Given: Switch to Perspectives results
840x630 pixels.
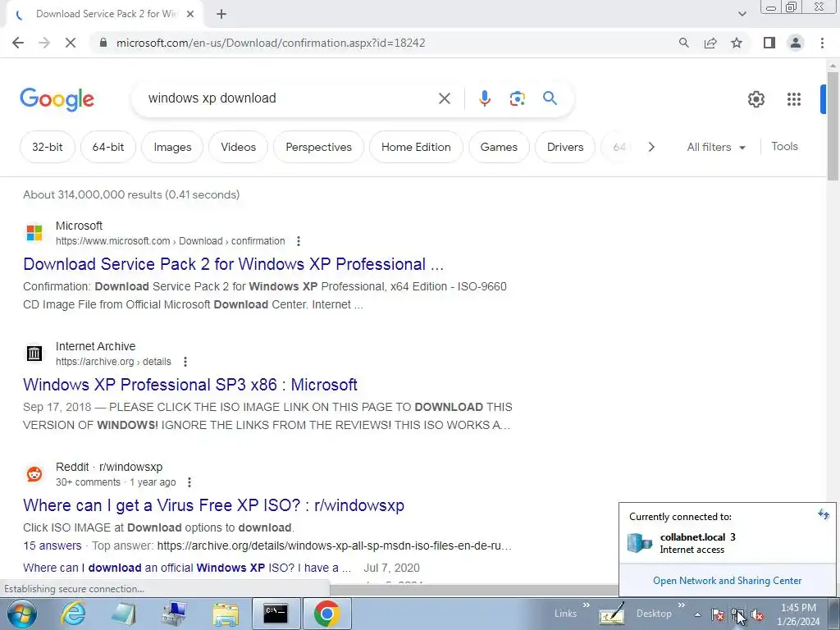Looking at the screenshot, I should [x=319, y=147].
